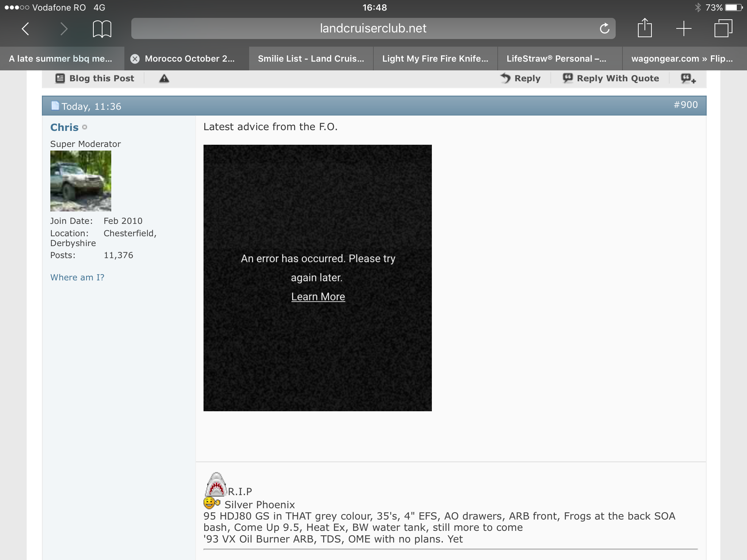Tap the yellow smiley by Silver Phoenix

click(212, 503)
